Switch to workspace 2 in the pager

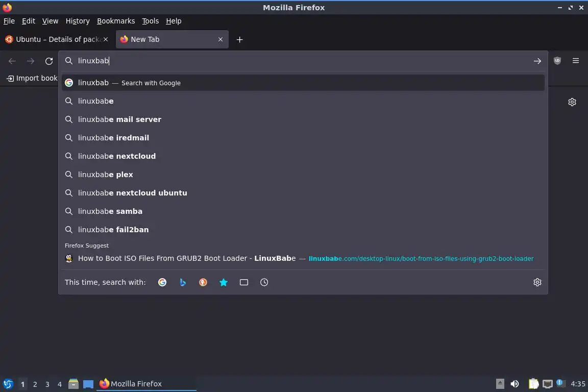coord(35,384)
